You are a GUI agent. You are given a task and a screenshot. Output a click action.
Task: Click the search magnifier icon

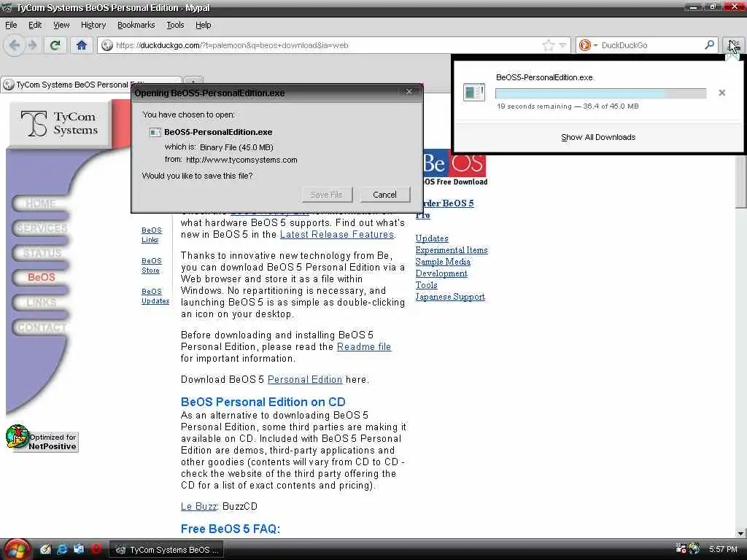point(709,44)
